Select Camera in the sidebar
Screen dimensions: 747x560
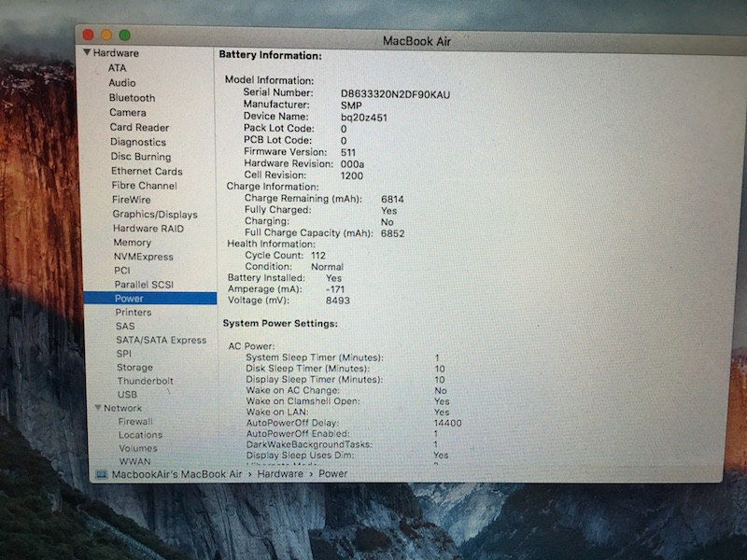128,112
